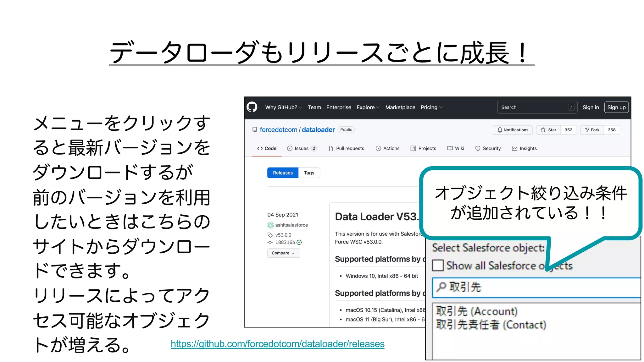Click the repository icon beside forcedotcom
The image size is (644, 362).
coord(254,130)
